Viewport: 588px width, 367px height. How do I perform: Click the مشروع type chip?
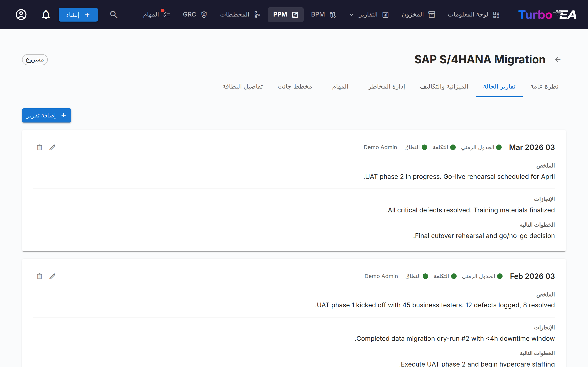pos(35,60)
